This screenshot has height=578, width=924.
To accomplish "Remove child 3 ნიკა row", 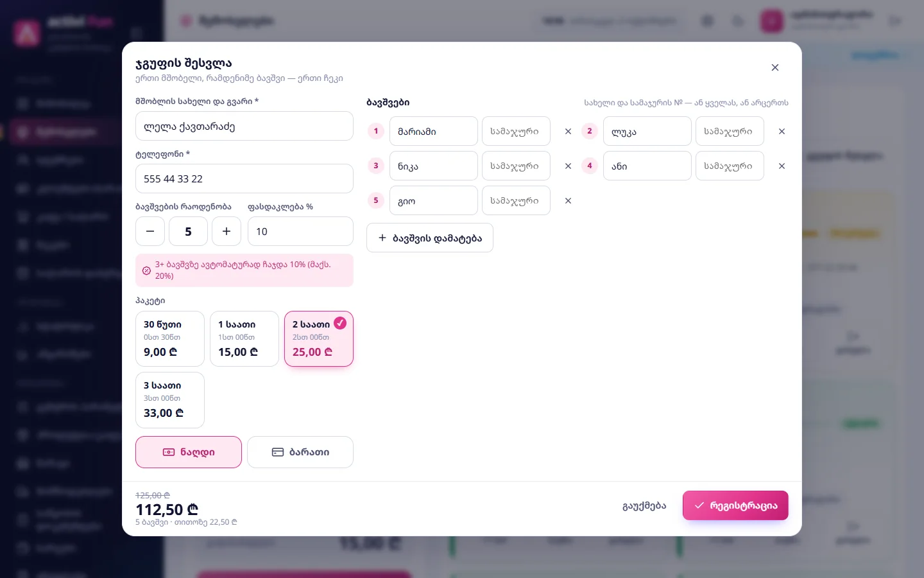I will pos(568,166).
